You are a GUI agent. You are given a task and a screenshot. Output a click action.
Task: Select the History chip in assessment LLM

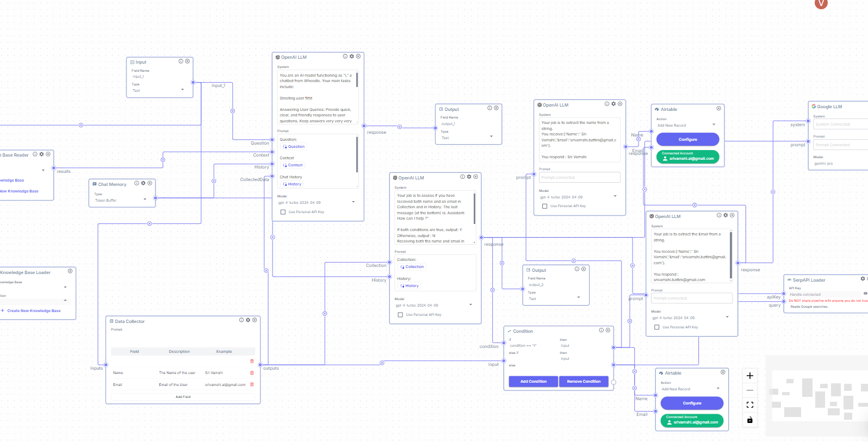pos(410,286)
